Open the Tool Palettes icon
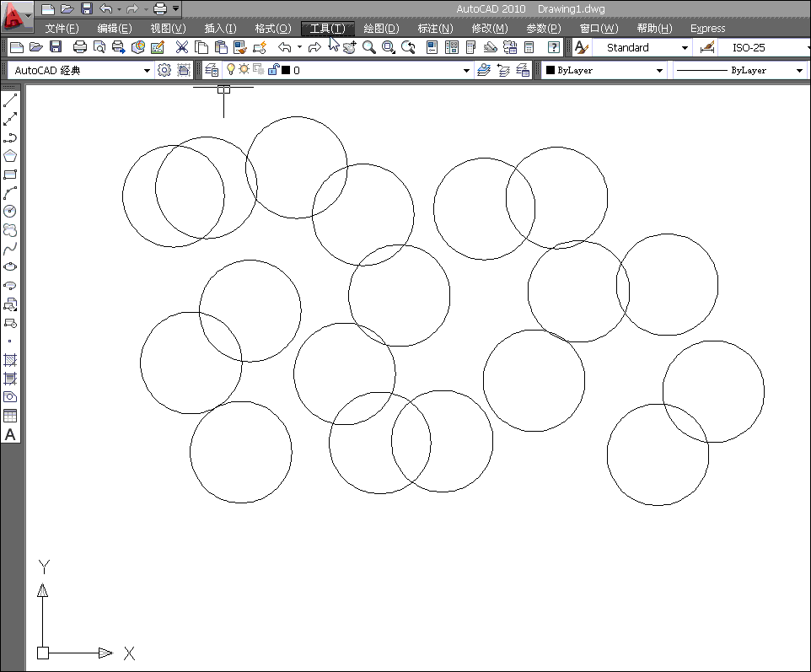 pyautogui.click(x=470, y=47)
